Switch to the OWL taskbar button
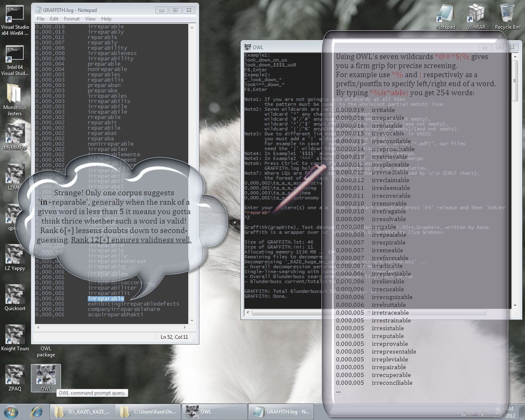Image resolution: width=525 pixels, height=420 pixels. pos(214,411)
